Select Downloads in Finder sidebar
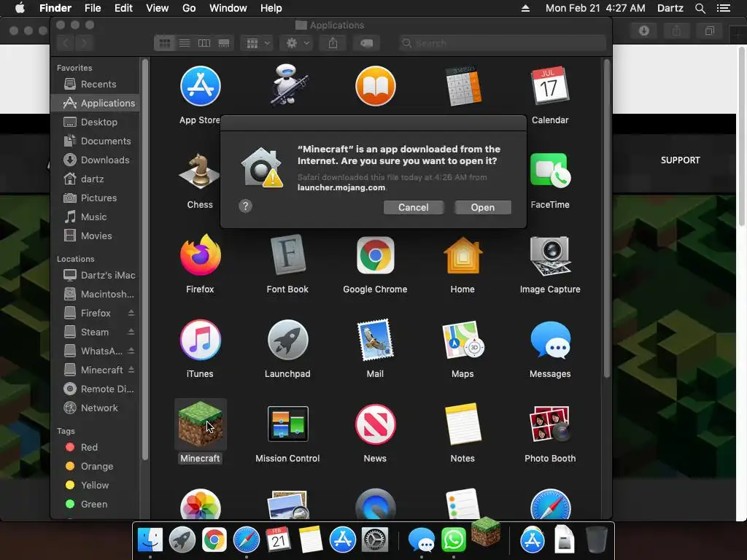747x560 pixels. [x=96, y=160]
